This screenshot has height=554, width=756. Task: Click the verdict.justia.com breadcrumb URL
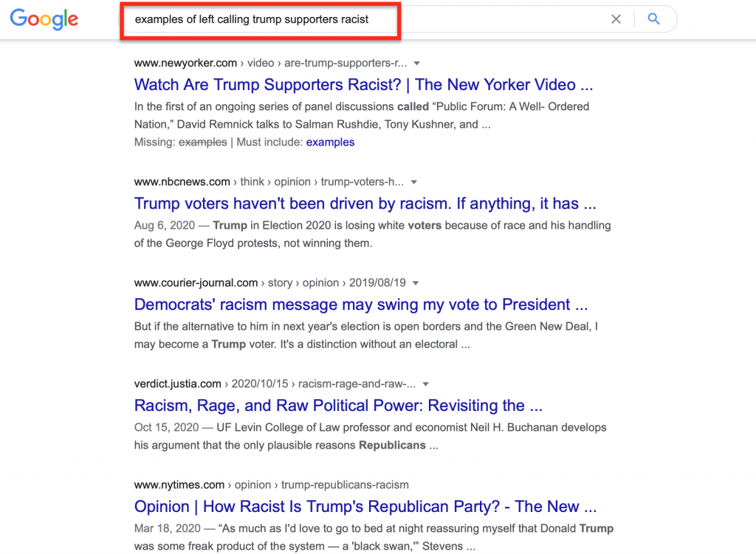(177, 384)
